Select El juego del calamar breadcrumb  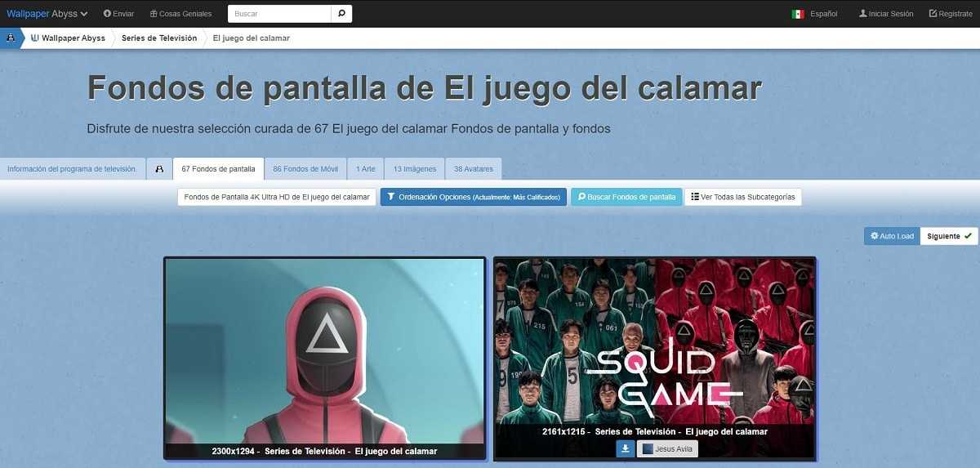252,38
